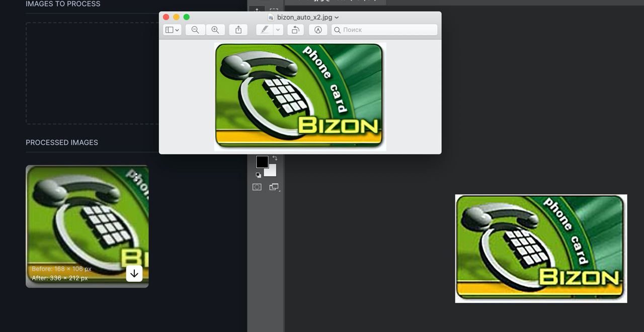Zoom in on the Preview image
The image size is (644, 332).
click(215, 30)
